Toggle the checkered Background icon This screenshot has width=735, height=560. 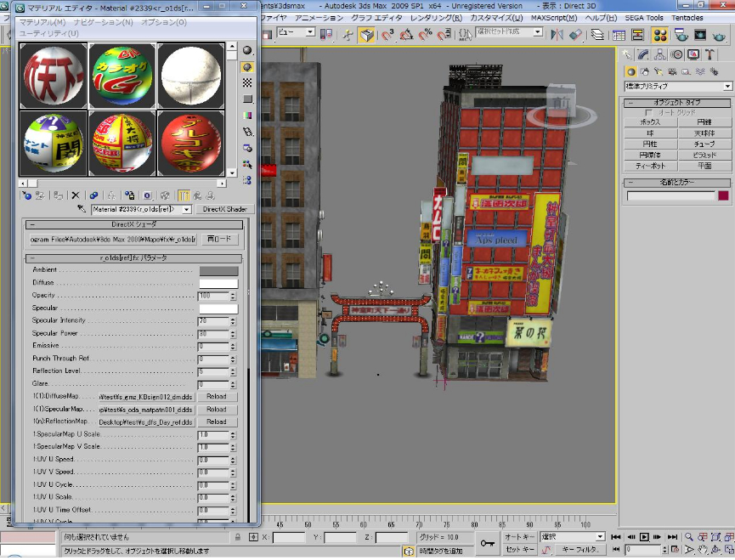247,82
